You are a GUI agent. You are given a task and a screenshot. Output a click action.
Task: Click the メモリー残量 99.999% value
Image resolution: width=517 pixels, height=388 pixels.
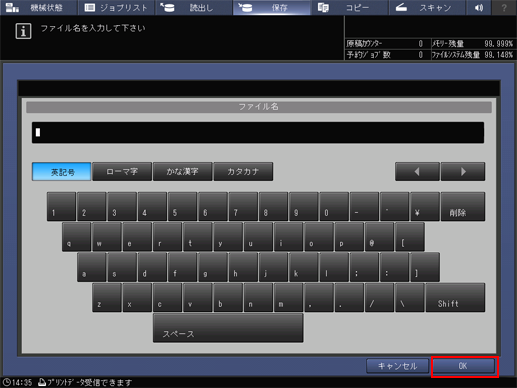click(498, 44)
